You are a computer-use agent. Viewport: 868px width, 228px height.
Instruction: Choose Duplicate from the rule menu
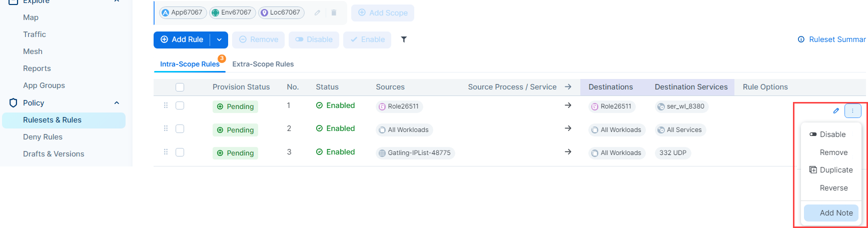tap(836, 170)
